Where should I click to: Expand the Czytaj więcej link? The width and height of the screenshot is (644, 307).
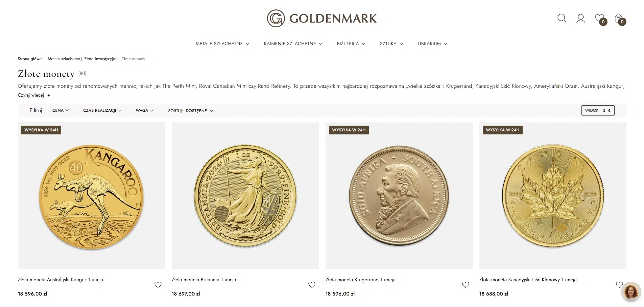click(33, 95)
